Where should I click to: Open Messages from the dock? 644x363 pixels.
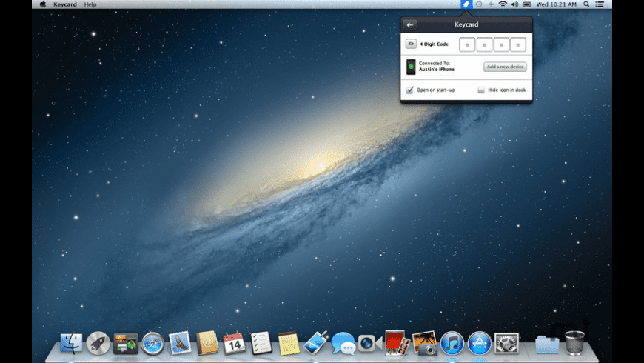pos(343,343)
